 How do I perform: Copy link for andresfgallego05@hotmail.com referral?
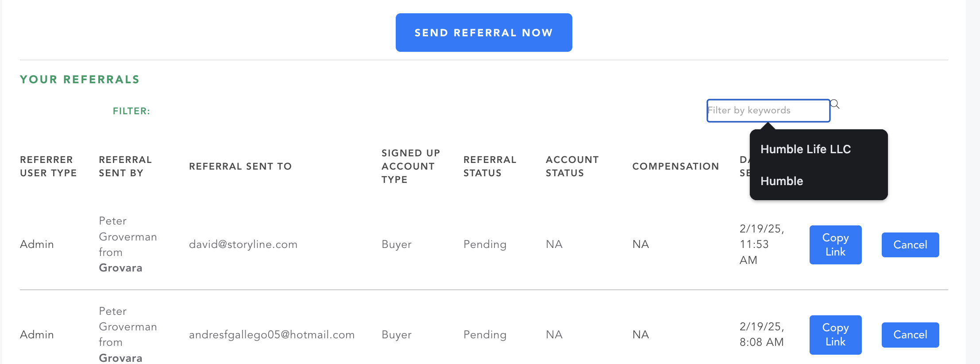836,335
